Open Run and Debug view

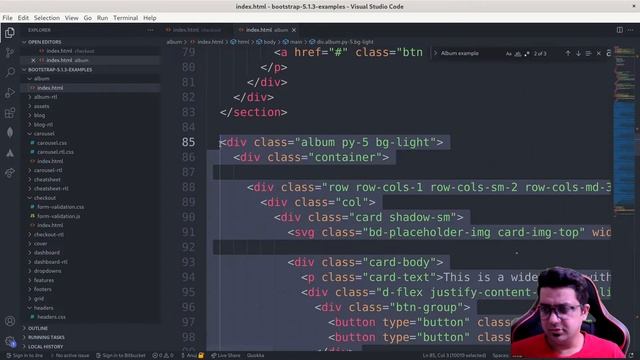coord(10,93)
